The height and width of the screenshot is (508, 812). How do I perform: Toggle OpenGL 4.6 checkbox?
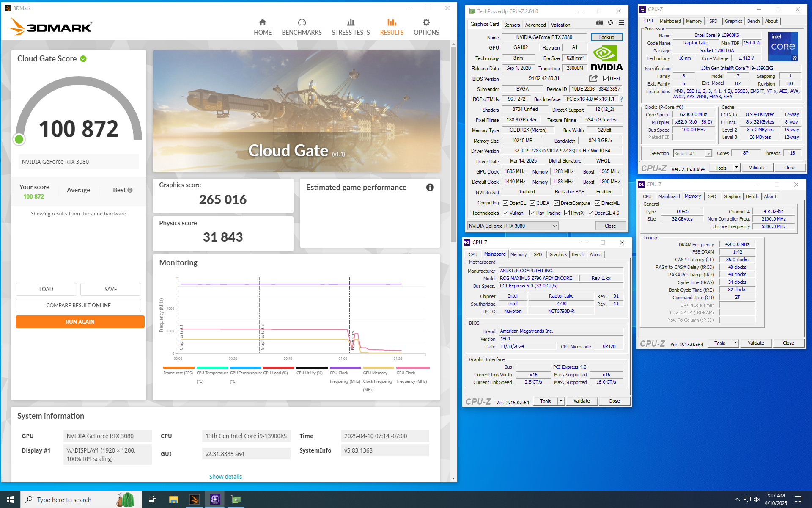click(590, 213)
